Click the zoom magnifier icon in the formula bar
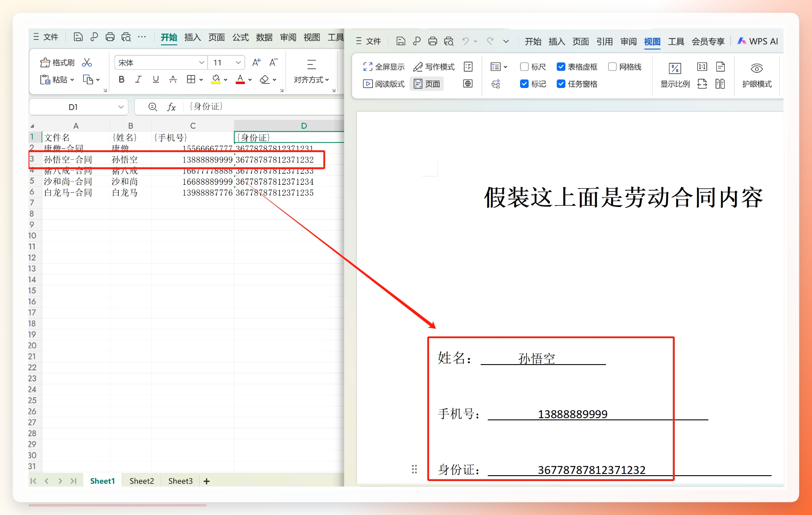 [x=153, y=107]
